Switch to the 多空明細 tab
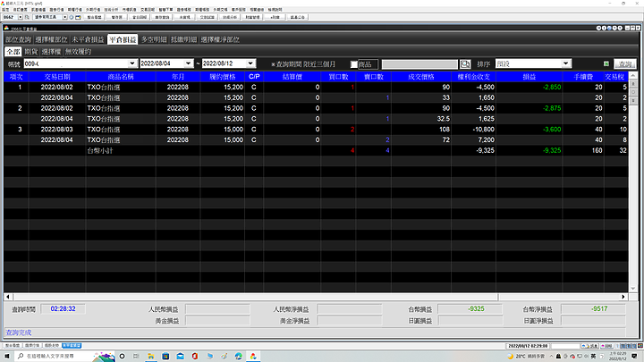644x362 pixels. [x=154, y=40]
